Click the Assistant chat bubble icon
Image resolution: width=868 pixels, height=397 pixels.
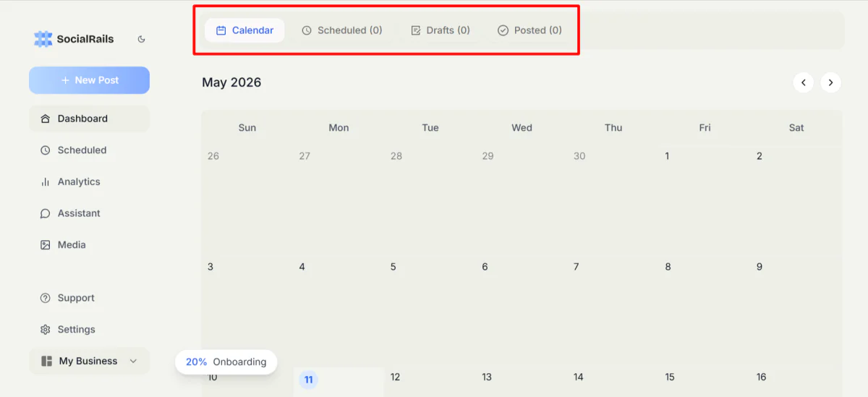click(45, 213)
